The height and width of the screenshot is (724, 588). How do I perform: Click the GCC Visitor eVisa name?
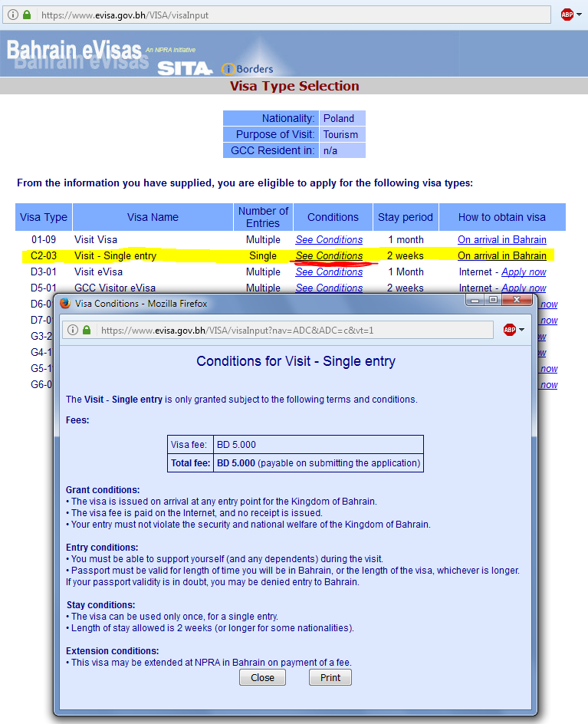tap(115, 288)
